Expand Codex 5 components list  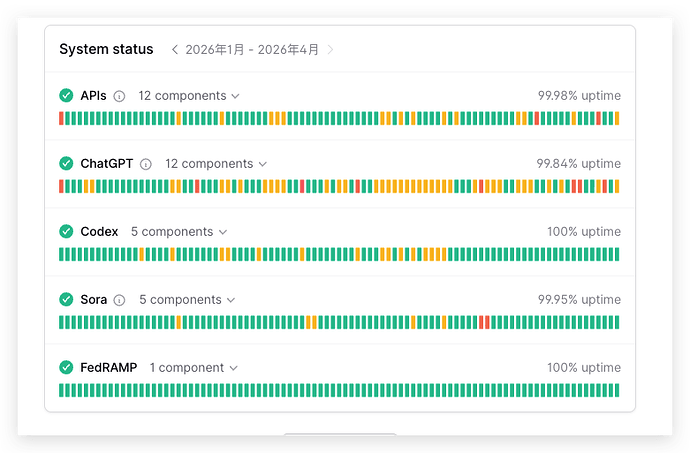(x=179, y=232)
